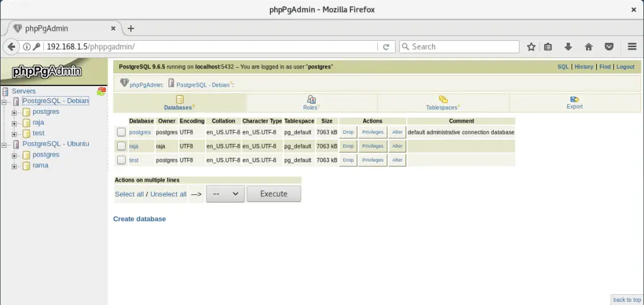Click the PostgreSQL - Debian server icon in tree

tap(16, 101)
